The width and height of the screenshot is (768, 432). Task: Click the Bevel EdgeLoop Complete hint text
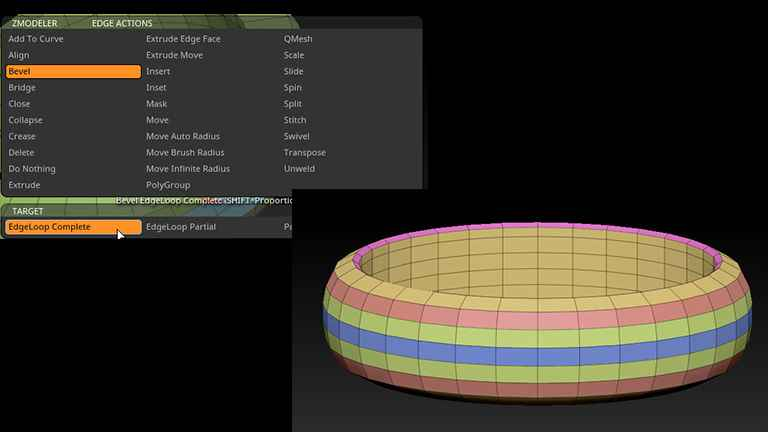pos(204,200)
